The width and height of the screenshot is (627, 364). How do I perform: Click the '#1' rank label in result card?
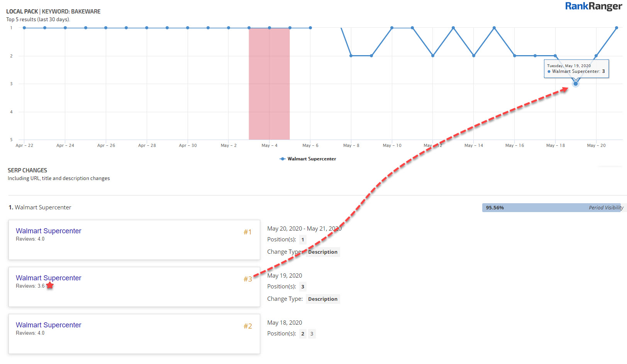(247, 232)
